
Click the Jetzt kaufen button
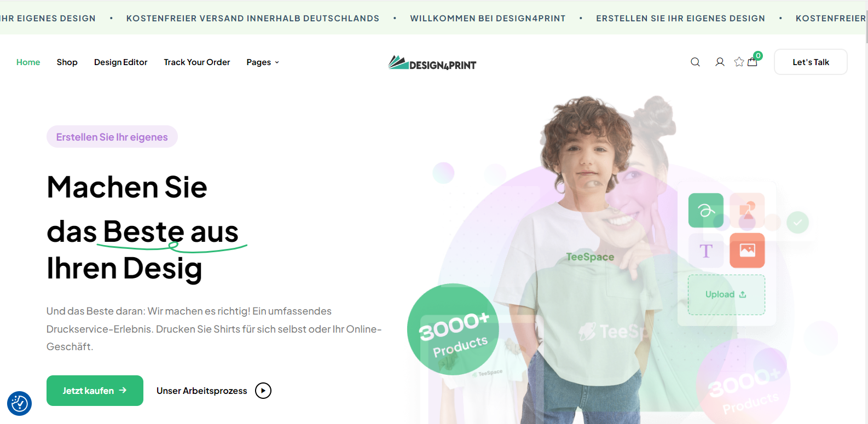[95, 391]
